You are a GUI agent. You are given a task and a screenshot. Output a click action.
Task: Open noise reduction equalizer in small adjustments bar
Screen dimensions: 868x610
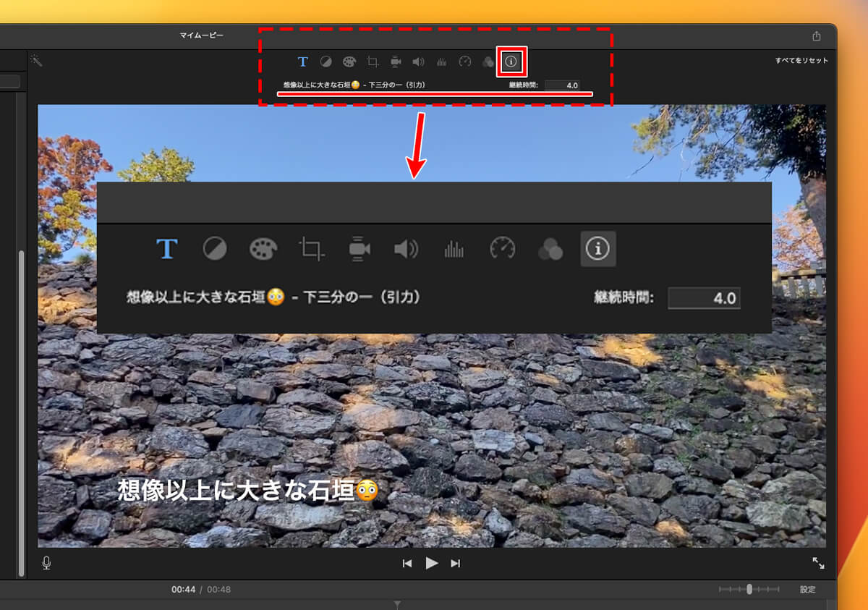[x=441, y=62]
